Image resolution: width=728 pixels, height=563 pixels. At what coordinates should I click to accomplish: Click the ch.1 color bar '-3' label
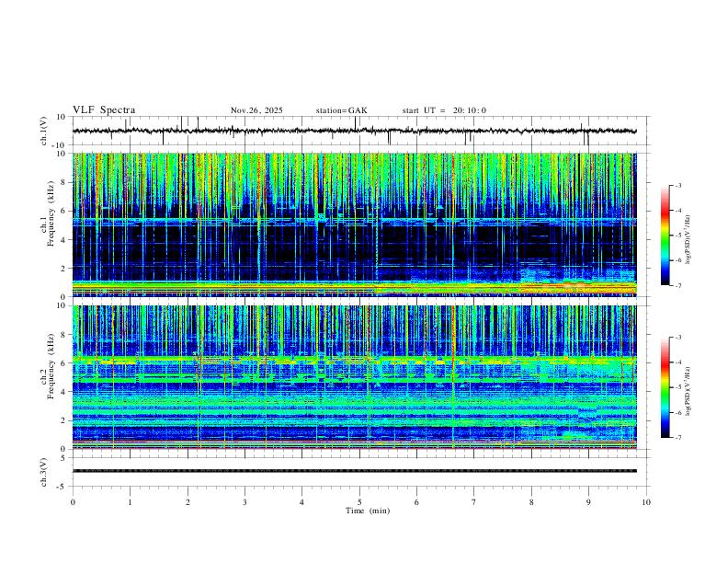click(x=677, y=185)
